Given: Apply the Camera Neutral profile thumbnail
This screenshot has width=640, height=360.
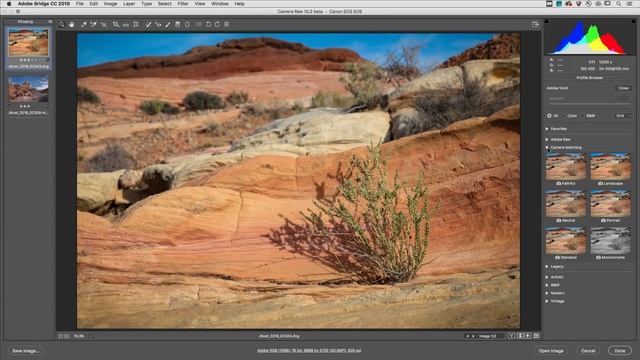Looking at the screenshot, I should click(x=566, y=204).
